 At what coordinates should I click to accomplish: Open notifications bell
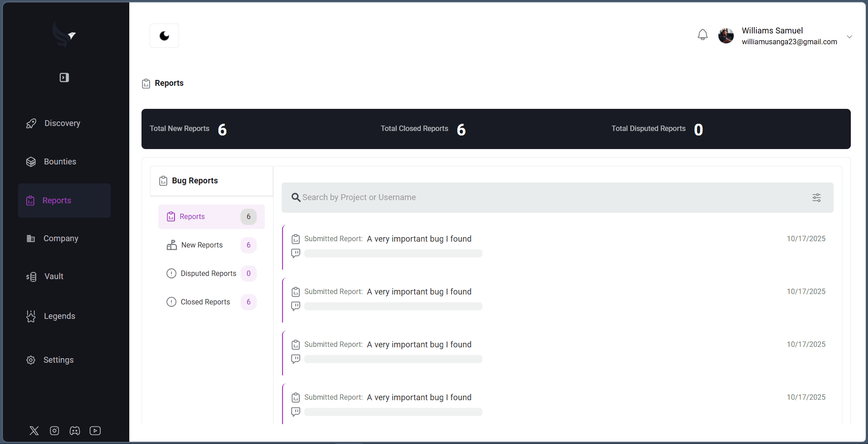tap(703, 35)
